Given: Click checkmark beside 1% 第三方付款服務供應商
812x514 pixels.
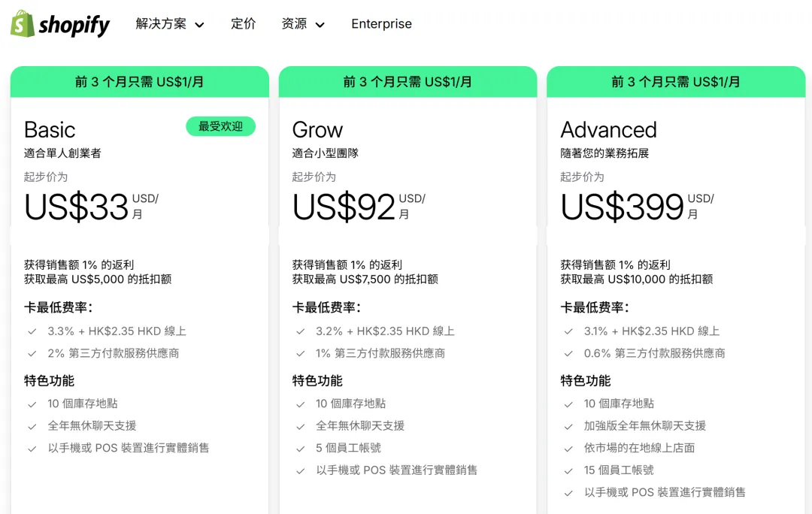Looking at the screenshot, I should point(301,353).
